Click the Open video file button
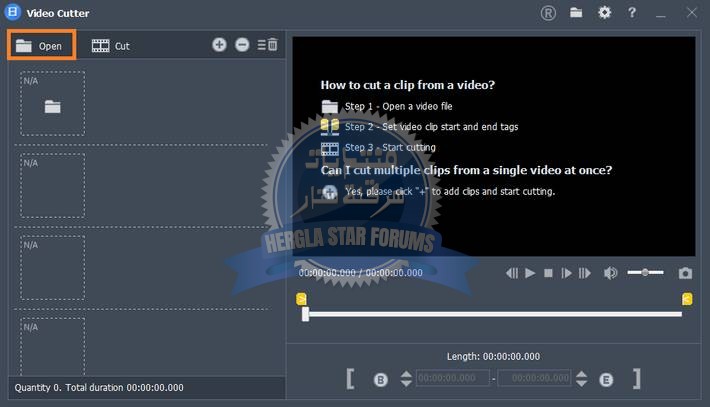Image resolution: width=710 pixels, height=407 pixels. [41, 45]
